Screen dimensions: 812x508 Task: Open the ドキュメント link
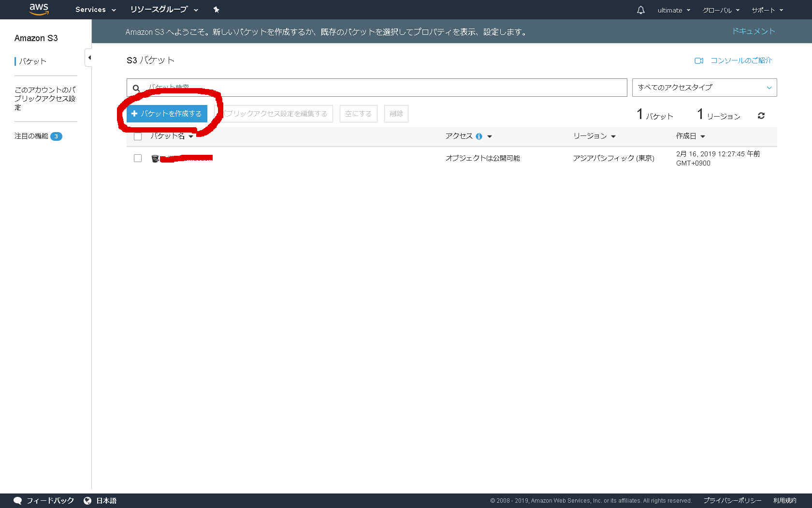[753, 31]
